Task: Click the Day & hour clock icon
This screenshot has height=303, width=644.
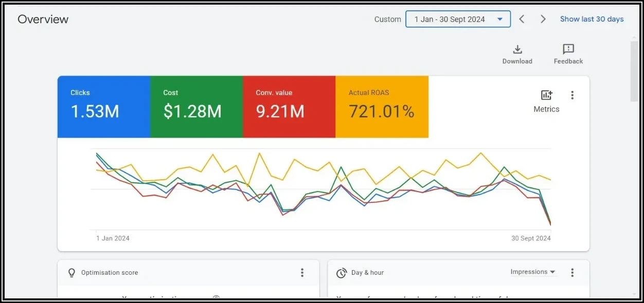Action: coord(341,273)
